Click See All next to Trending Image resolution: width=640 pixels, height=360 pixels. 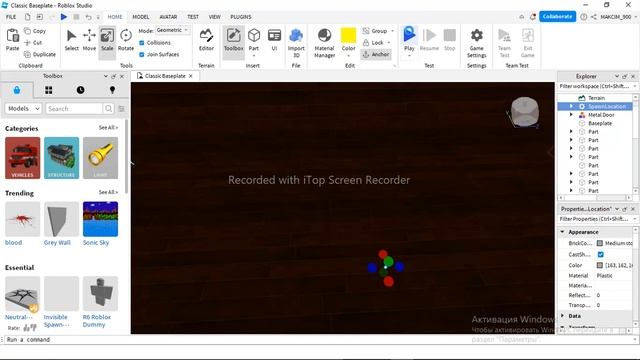click(x=108, y=192)
